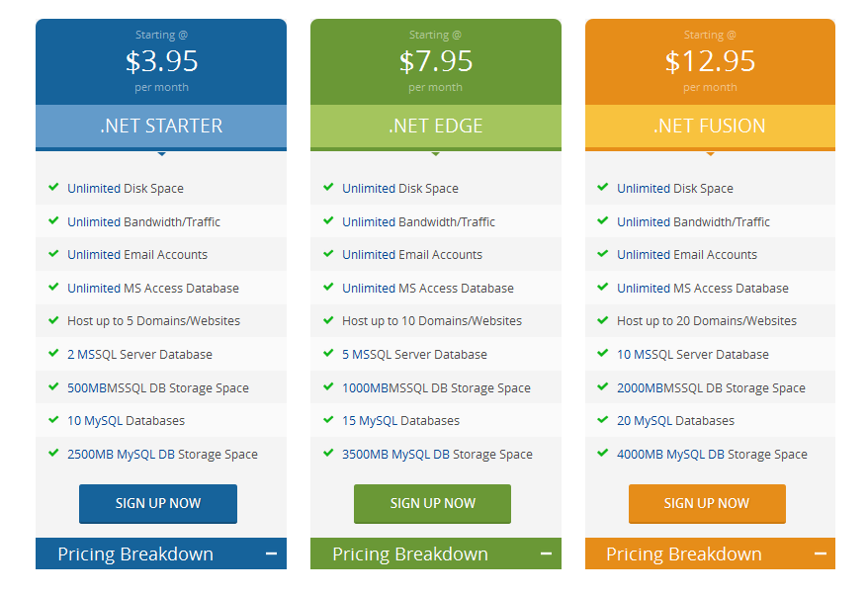Select the .NET STARTER plan header
The image size is (868, 595).
(x=161, y=127)
